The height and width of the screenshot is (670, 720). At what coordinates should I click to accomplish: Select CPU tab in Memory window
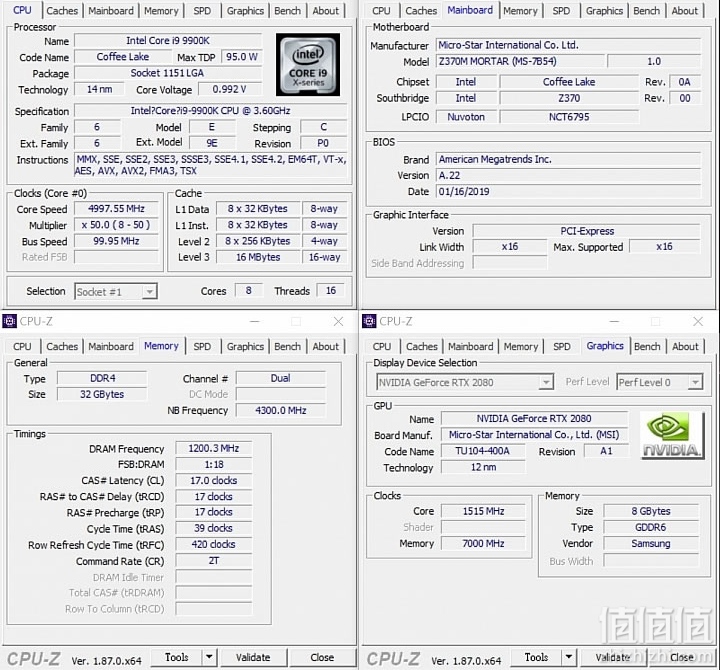tap(22, 346)
